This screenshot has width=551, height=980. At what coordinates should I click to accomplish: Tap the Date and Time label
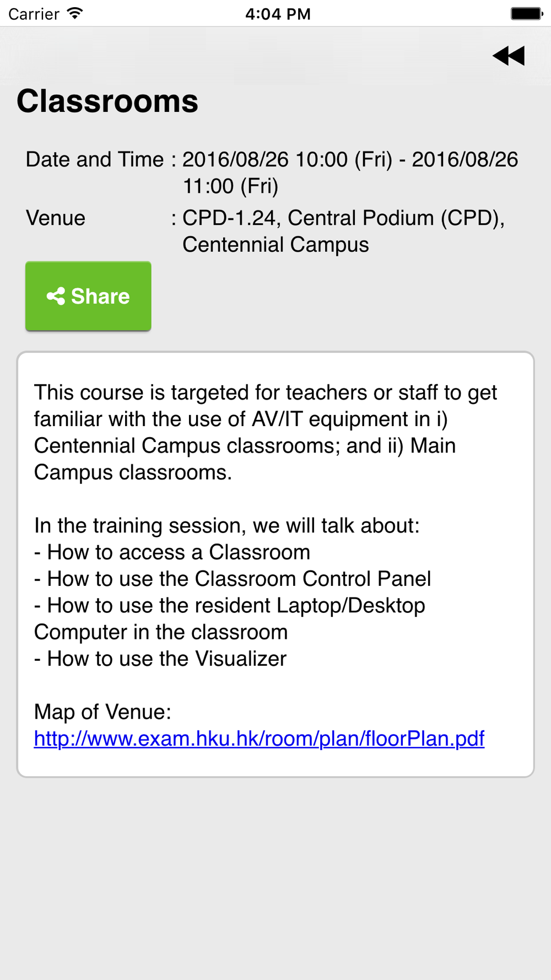point(95,160)
